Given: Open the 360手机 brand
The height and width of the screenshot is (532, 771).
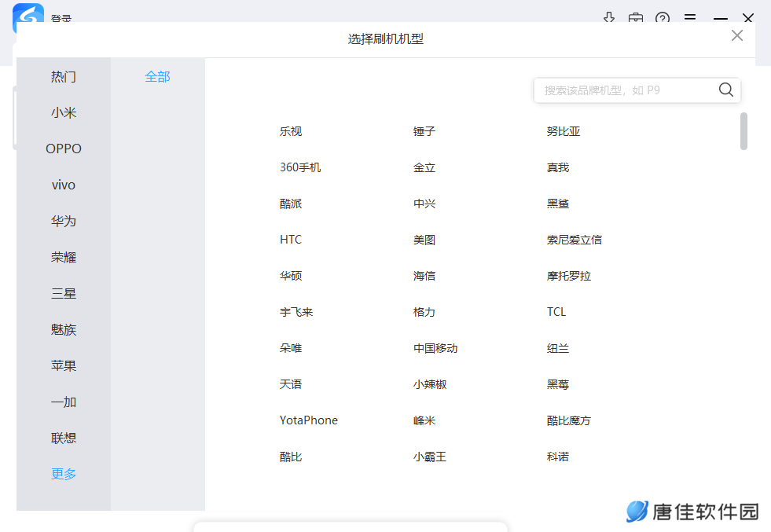Looking at the screenshot, I should (x=300, y=167).
